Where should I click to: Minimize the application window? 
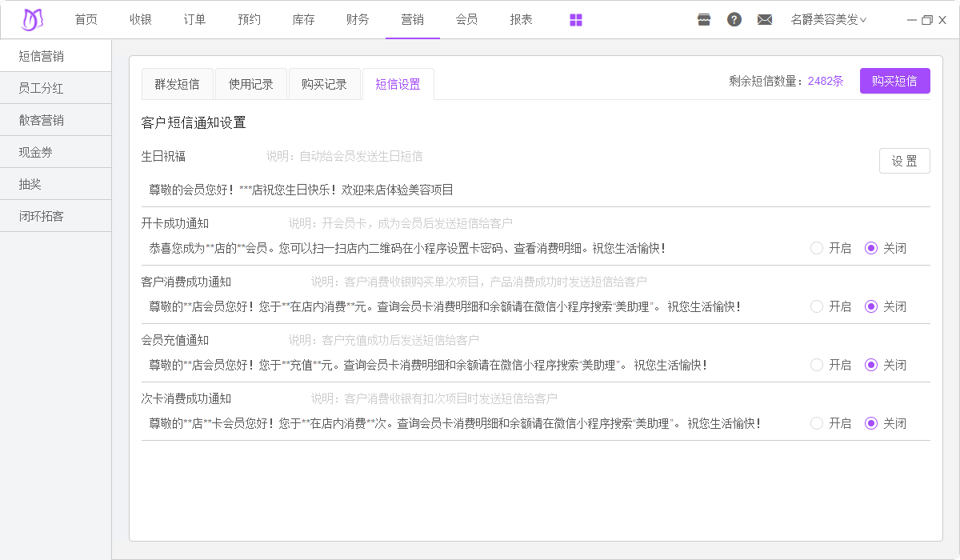pyautogui.click(x=913, y=20)
